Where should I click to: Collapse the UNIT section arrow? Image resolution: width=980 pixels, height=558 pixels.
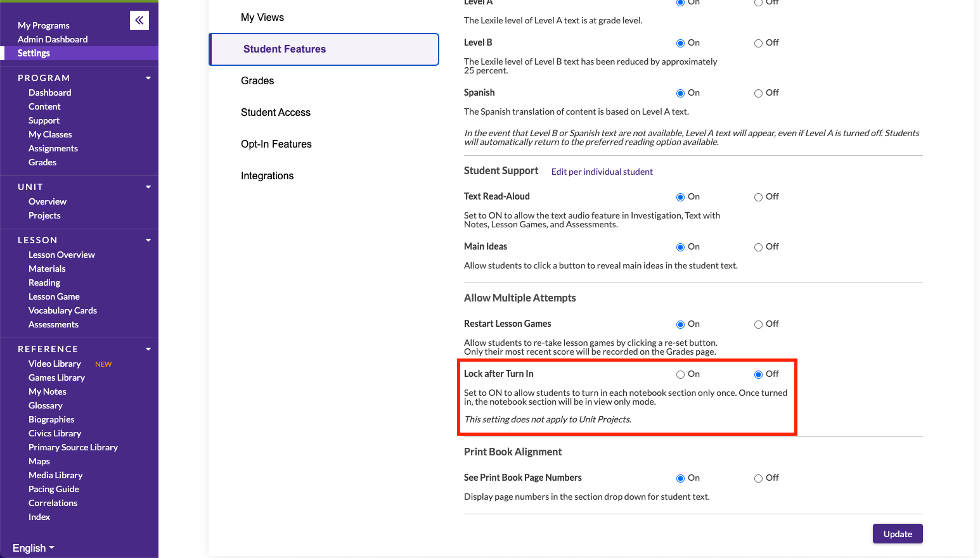[x=148, y=187]
